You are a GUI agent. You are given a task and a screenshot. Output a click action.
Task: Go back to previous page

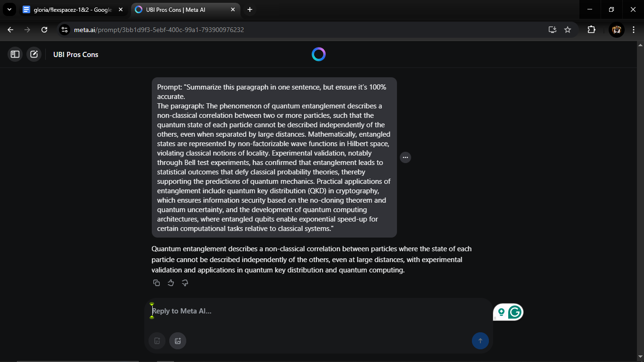point(10,30)
